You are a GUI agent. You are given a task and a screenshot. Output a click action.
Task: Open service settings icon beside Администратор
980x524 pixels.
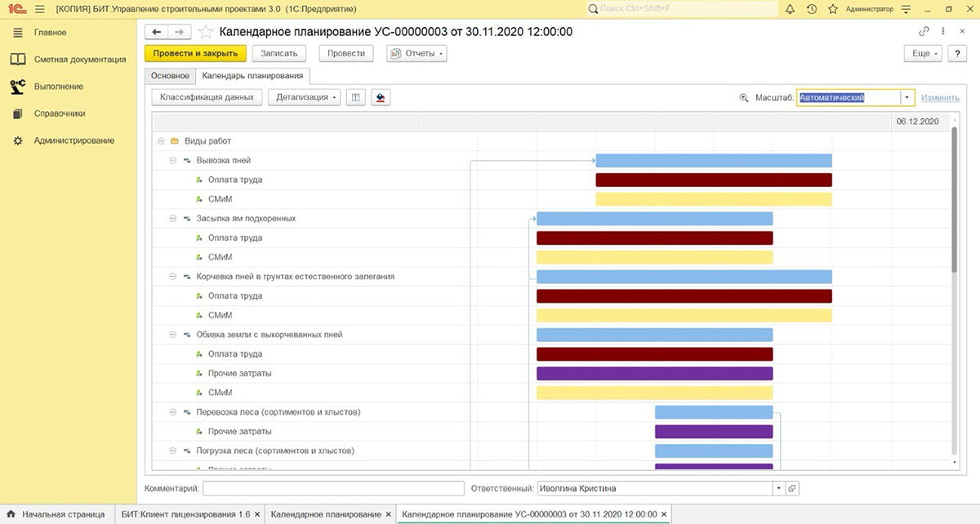point(905,9)
